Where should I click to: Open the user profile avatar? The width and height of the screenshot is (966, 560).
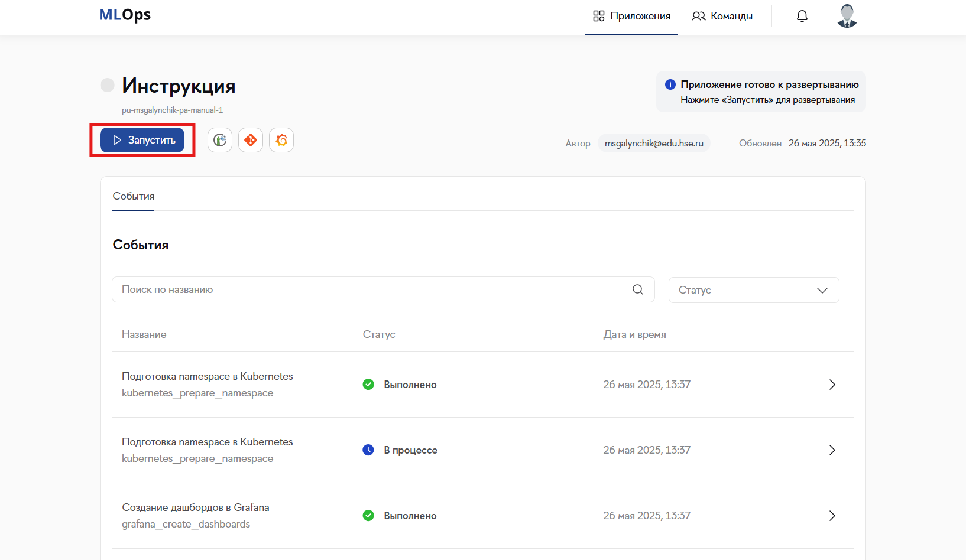point(847,16)
